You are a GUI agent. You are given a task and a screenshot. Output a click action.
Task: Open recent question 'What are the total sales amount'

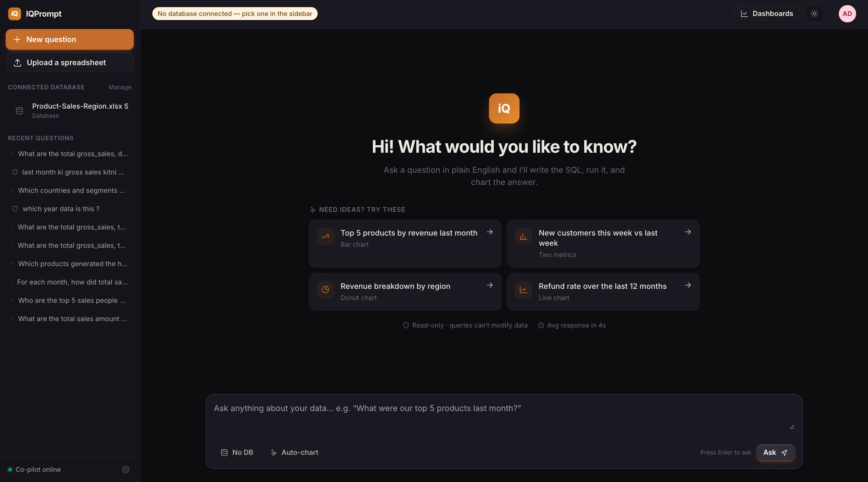(70, 319)
